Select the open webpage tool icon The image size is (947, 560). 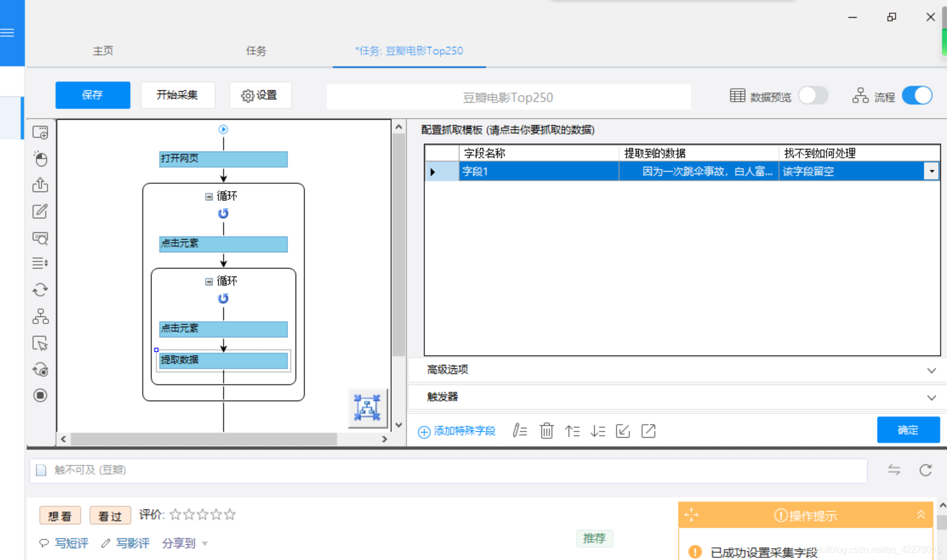(40, 133)
